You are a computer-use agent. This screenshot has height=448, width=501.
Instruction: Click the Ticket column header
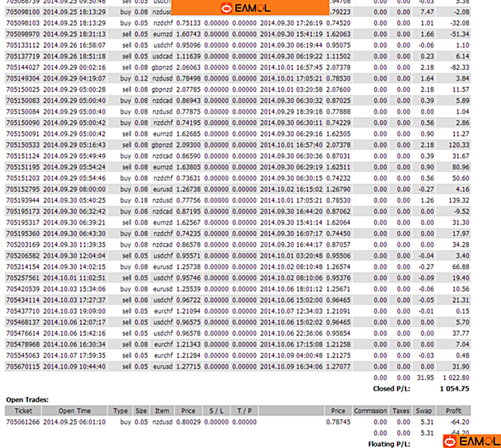pyautogui.click(x=23, y=411)
